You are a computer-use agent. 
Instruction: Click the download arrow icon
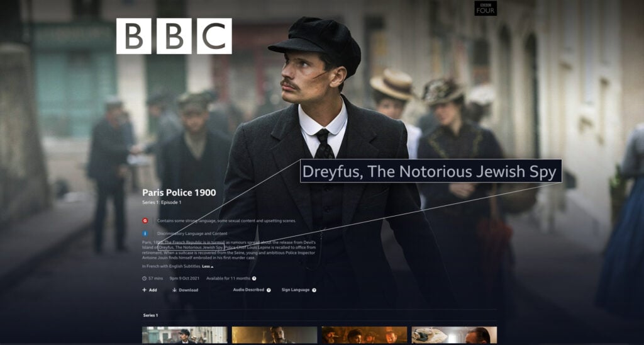[175, 290]
